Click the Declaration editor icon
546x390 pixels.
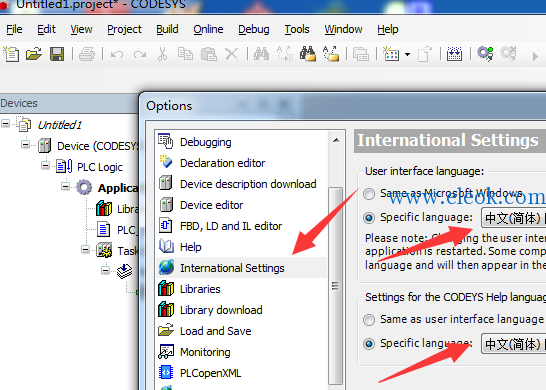[166, 162]
